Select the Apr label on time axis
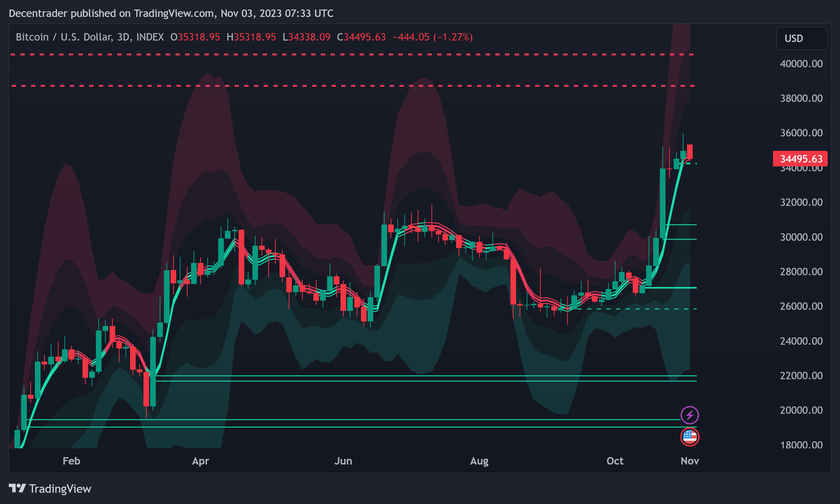The image size is (840, 504). (x=200, y=461)
